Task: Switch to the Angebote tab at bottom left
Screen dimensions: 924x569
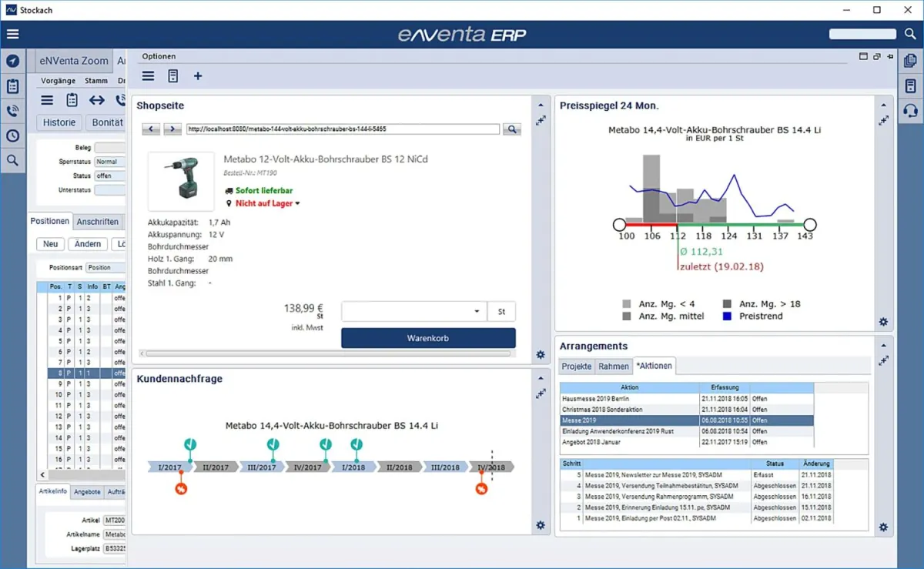Action: tap(87, 491)
